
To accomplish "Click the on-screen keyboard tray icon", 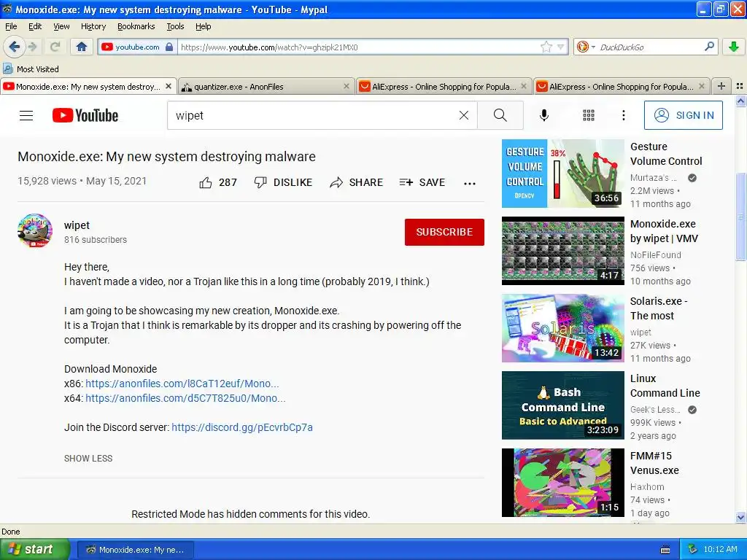I will click(665, 550).
